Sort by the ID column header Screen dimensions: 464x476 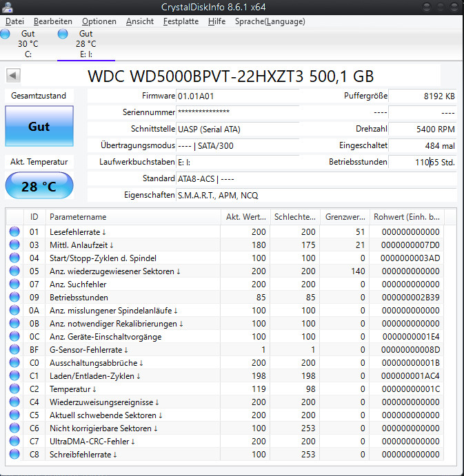(x=34, y=217)
